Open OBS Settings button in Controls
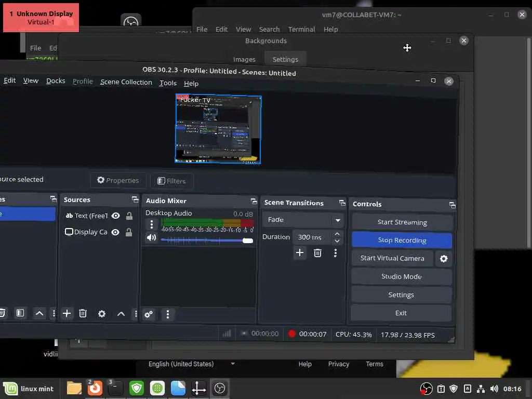Image resolution: width=532 pixels, height=399 pixels. coord(401,295)
